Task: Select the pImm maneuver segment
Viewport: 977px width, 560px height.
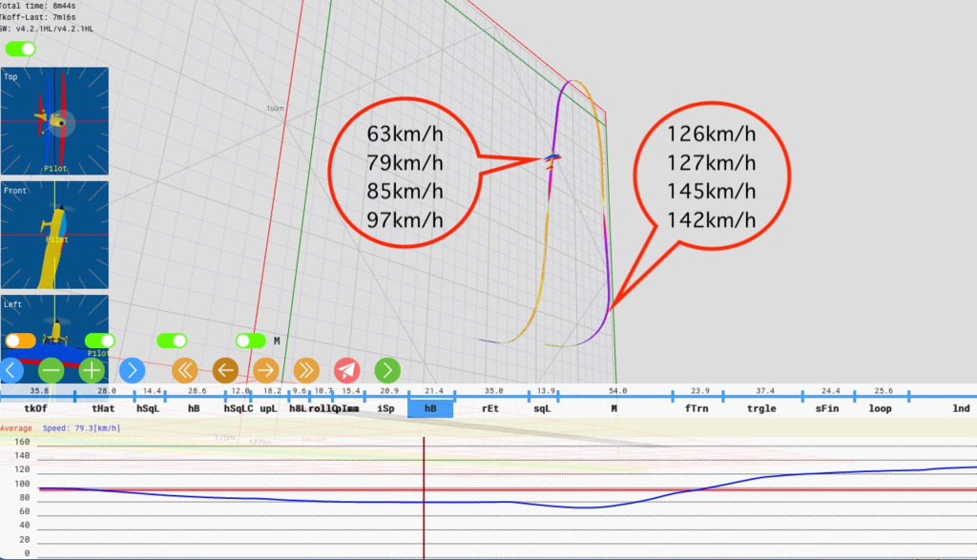Action: 349,408
